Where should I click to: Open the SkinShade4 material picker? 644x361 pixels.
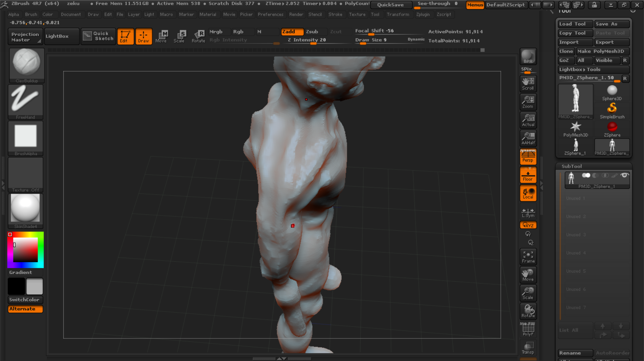coord(25,211)
